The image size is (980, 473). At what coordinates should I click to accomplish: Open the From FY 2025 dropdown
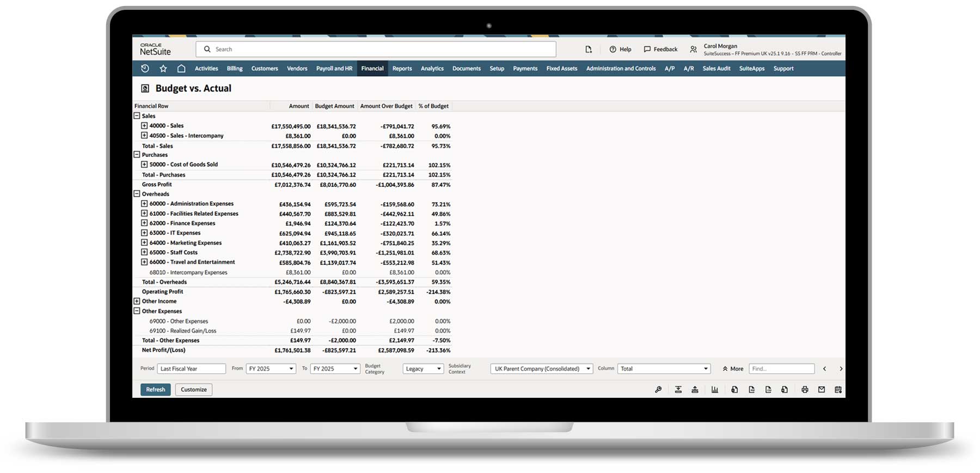(271, 369)
